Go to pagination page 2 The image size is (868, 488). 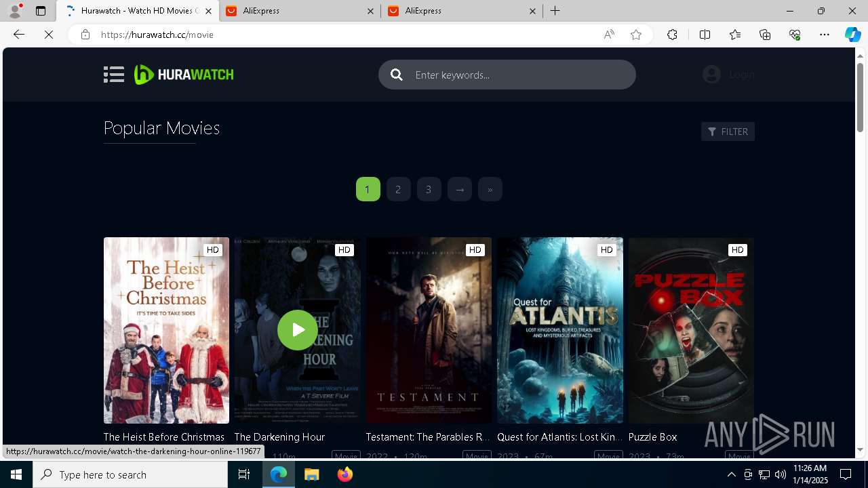[398, 189]
